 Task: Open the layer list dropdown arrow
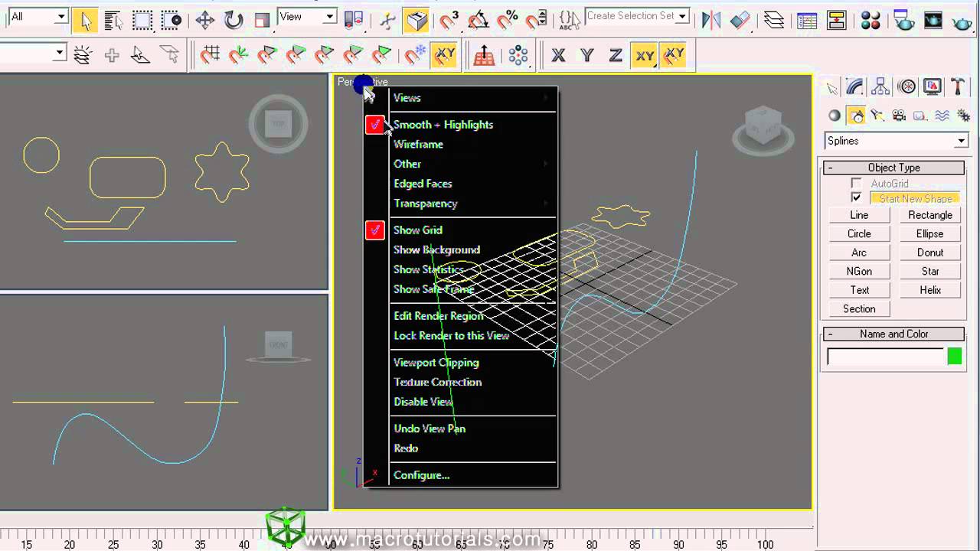[x=60, y=53]
